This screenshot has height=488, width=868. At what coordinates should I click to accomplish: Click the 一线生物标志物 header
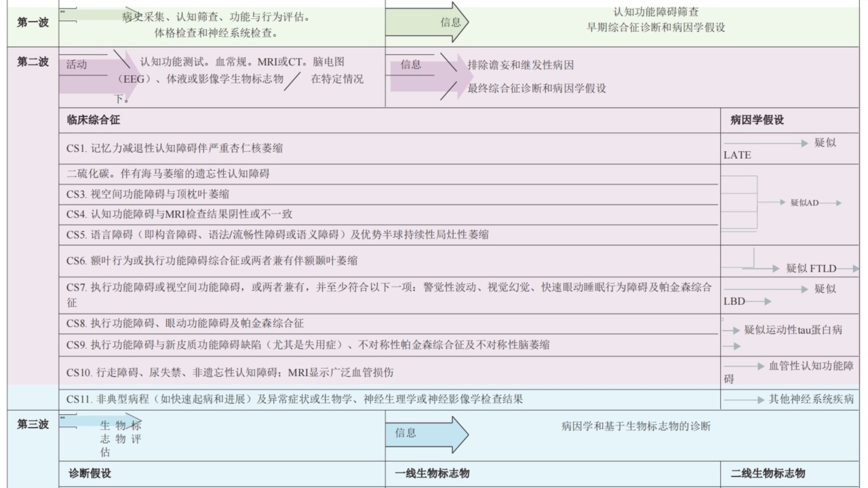tap(433, 473)
